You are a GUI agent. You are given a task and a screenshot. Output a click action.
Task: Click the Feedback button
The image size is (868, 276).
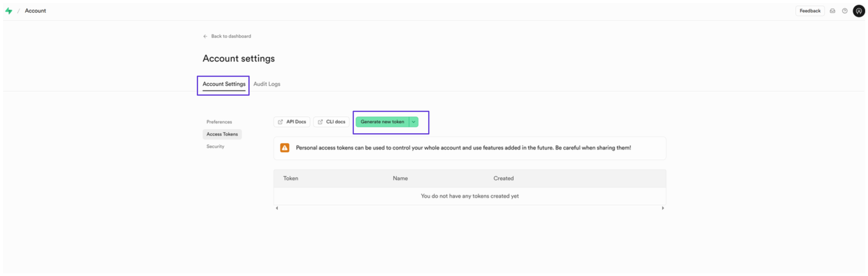tap(810, 11)
